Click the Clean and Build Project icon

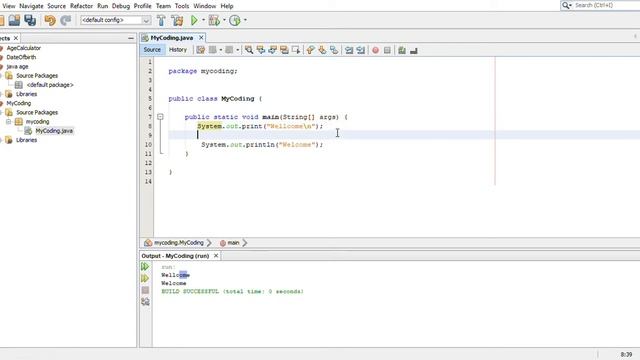177,20
